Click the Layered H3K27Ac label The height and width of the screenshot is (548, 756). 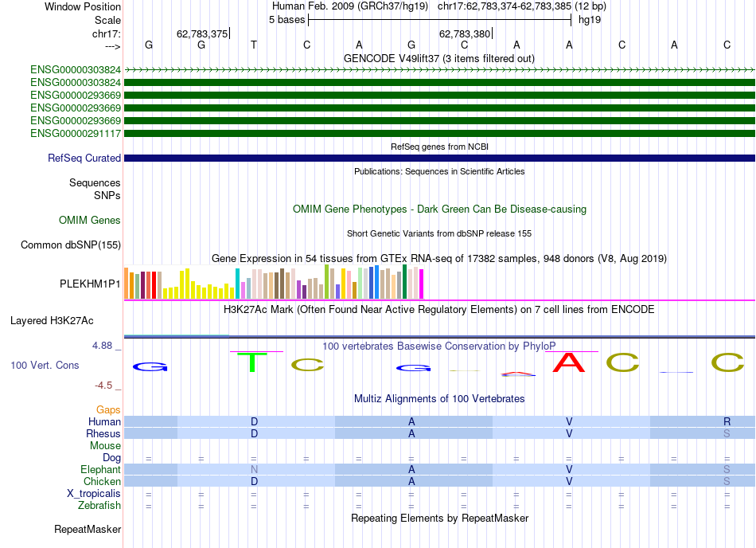(x=52, y=321)
